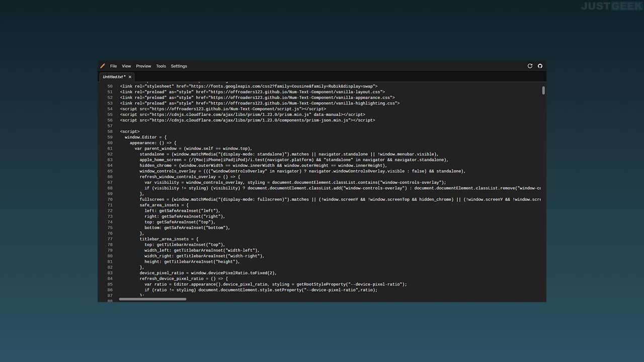The image size is (644, 362).
Task: Open the Settings menu
Action: (179, 66)
